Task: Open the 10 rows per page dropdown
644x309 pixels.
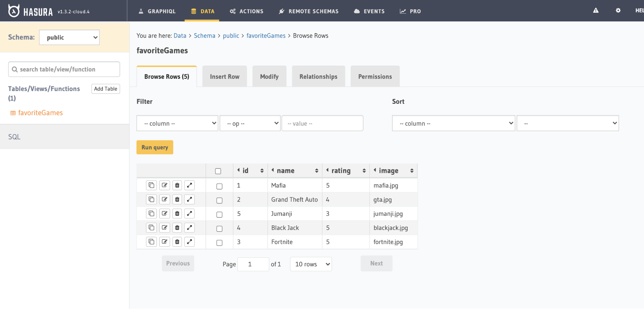Action: [310, 264]
